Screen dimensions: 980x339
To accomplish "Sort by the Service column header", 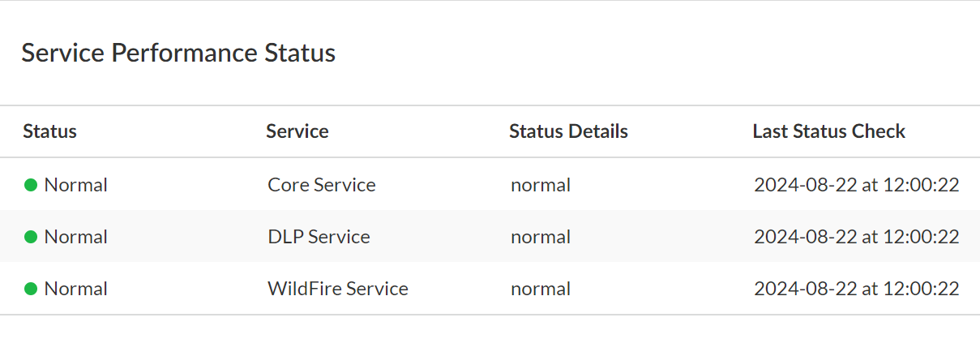I will coord(297,131).
